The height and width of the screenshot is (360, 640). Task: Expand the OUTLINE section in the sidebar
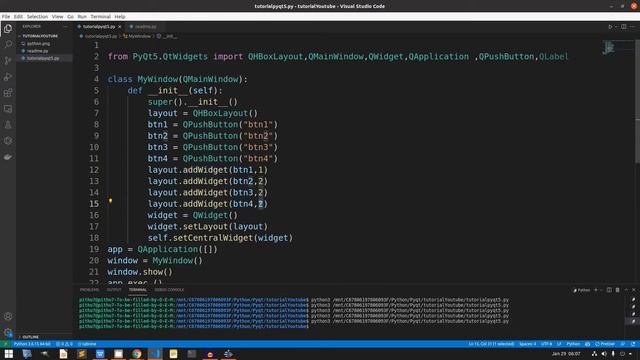[x=31, y=337]
